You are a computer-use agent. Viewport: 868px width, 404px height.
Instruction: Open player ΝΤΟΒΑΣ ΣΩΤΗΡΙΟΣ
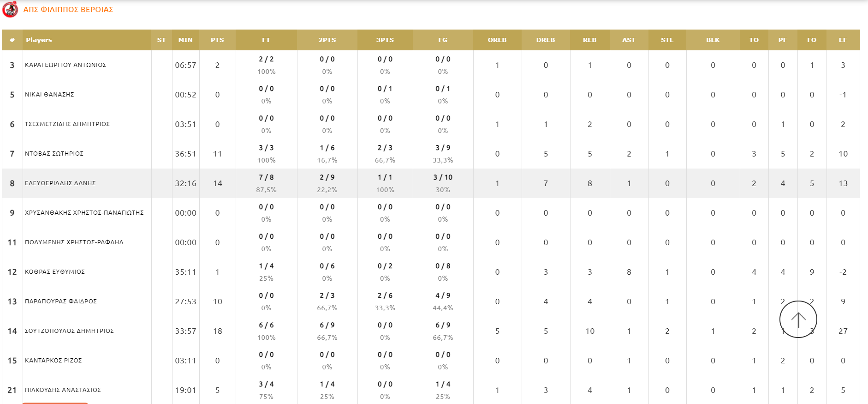click(54, 154)
